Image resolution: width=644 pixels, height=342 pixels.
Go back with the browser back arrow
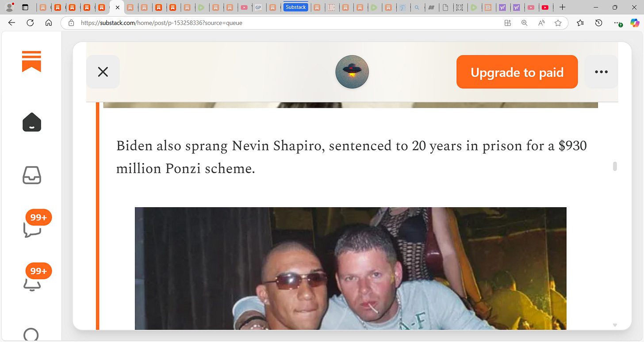(x=11, y=23)
